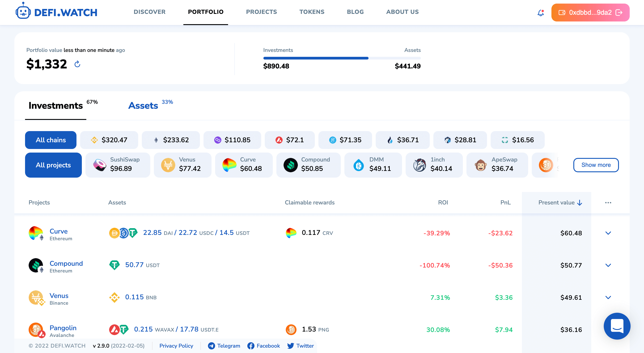Expand the Compound row chevron
This screenshot has height=353, width=644.
pos(608,266)
